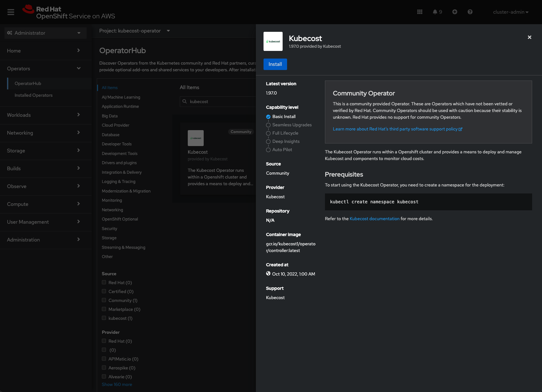This screenshot has height=392, width=542.
Task: Check the kubecost source filter
Action: coord(104,318)
